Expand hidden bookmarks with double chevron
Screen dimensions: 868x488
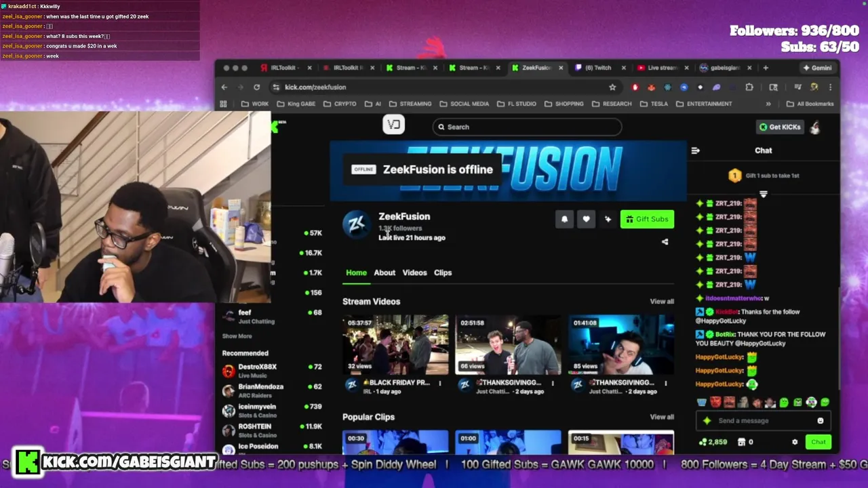(768, 104)
